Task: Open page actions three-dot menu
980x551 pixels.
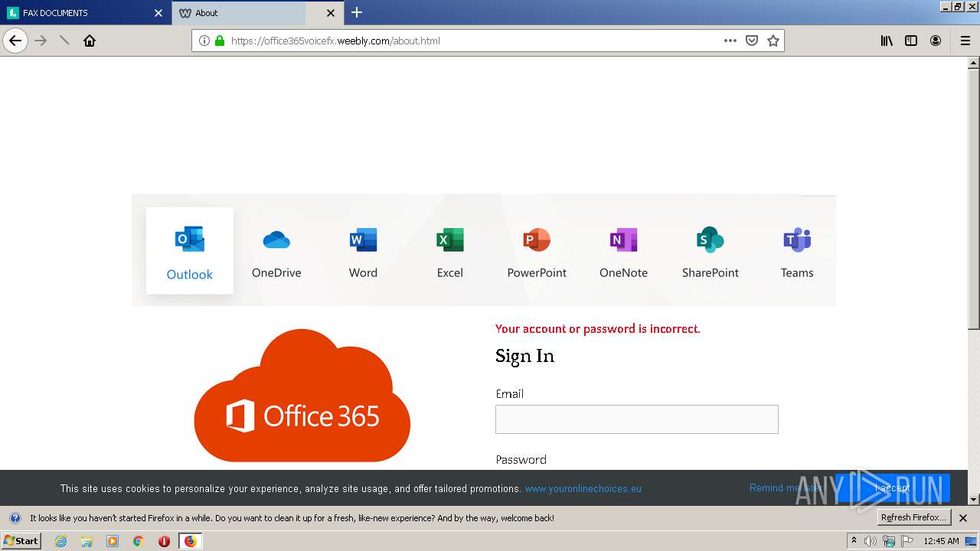Action: coord(730,41)
